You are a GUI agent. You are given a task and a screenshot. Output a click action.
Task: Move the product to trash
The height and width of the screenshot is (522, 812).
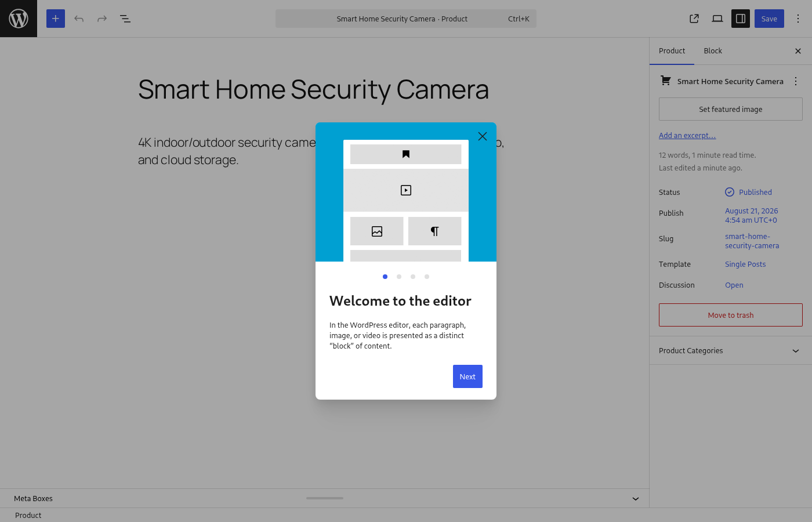click(731, 315)
